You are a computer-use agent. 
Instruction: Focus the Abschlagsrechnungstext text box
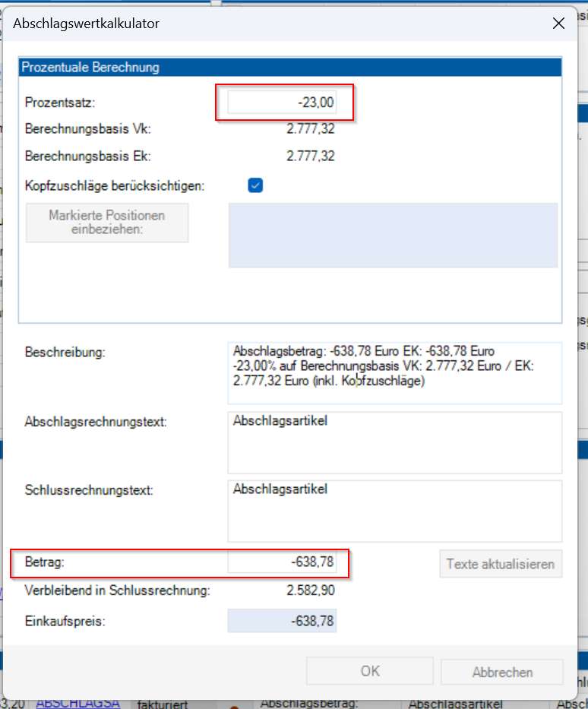click(x=394, y=442)
